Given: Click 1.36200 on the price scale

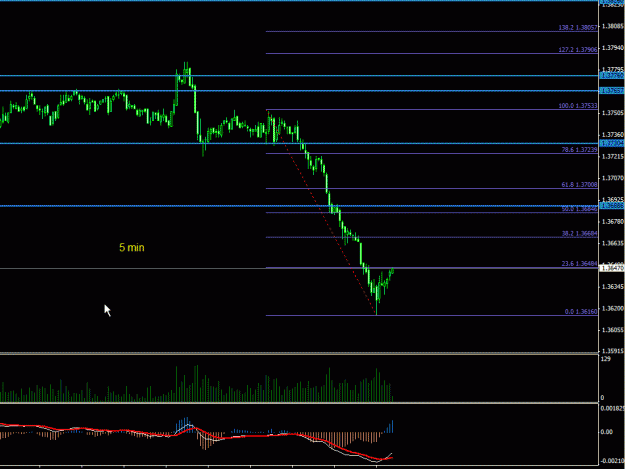Looking at the screenshot, I should (x=613, y=308).
